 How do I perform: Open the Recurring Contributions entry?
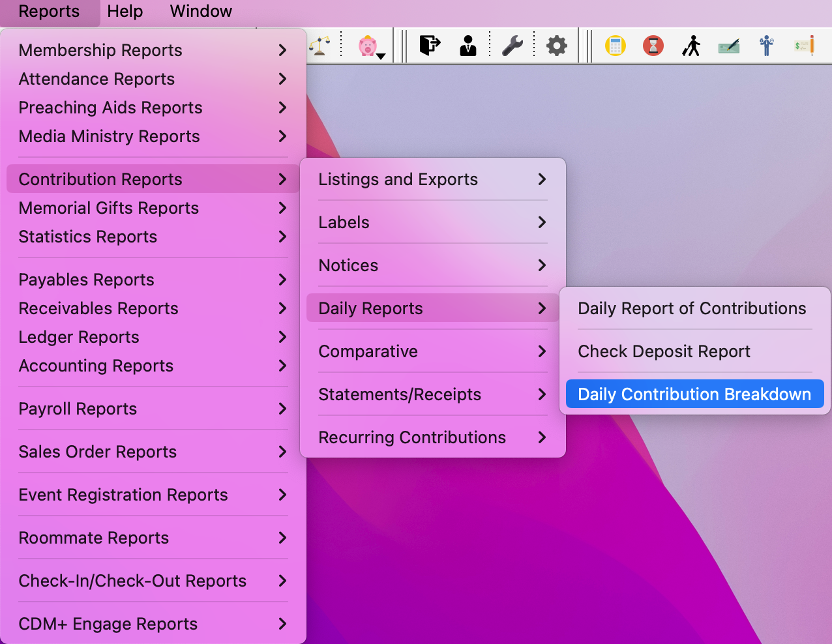point(411,437)
